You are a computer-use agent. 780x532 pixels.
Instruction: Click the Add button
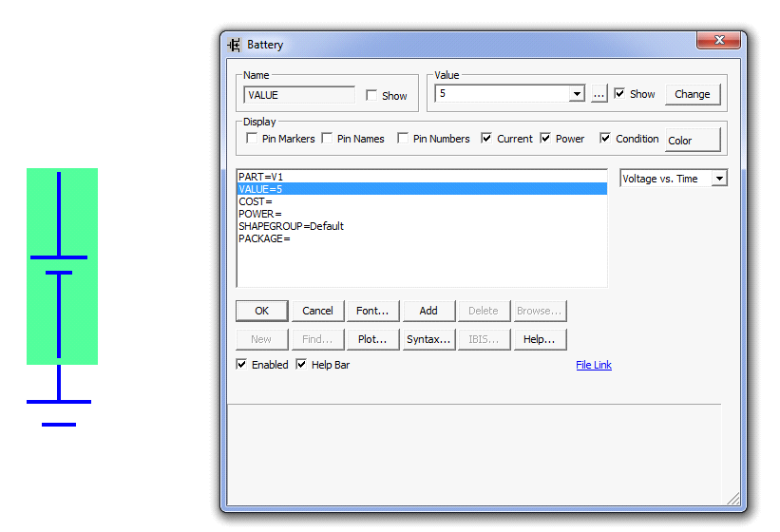point(428,311)
